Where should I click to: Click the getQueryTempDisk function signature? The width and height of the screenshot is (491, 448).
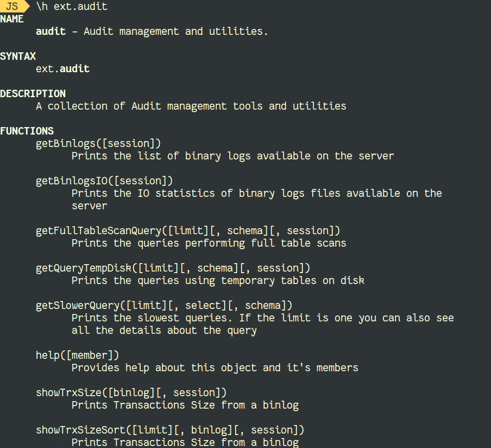(x=173, y=268)
